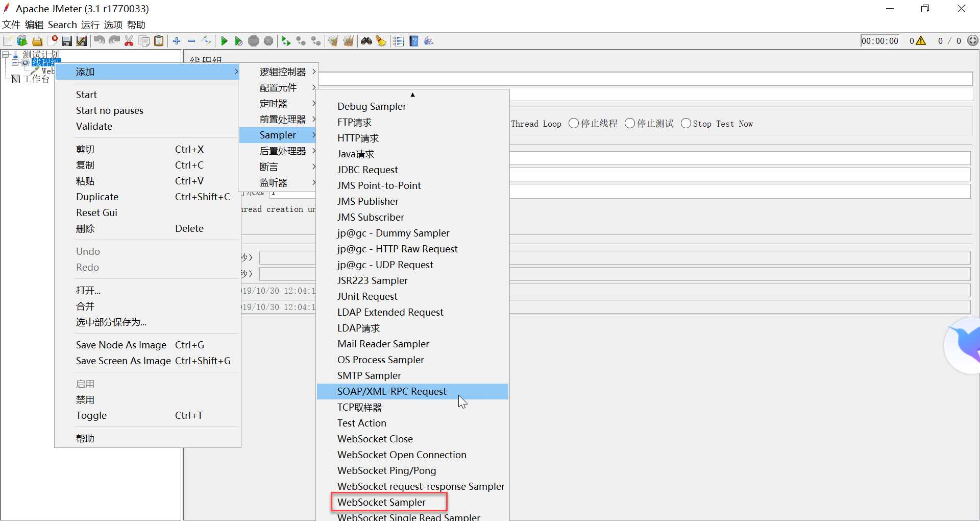Select the Stop Test Now radio button
Viewport: 980px width, 521px height.
[686, 124]
